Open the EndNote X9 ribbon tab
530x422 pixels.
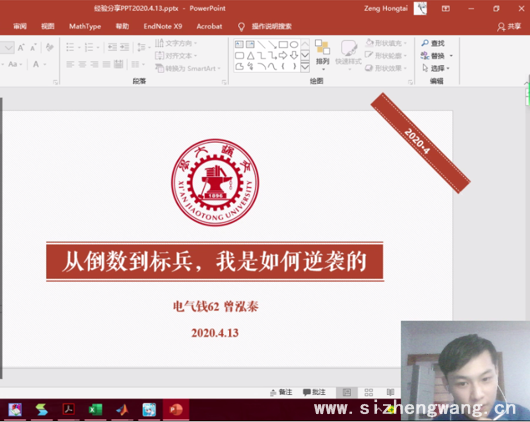click(x=163, y=26)
